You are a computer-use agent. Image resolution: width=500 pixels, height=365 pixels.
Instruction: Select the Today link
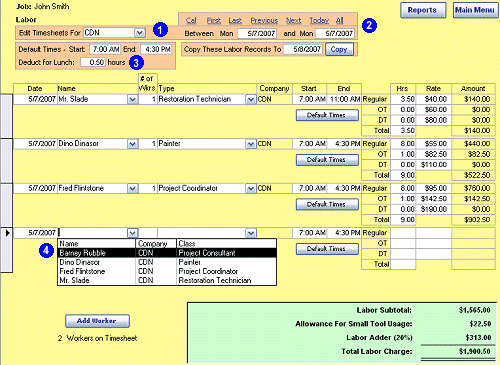click(x=319, y=21)
